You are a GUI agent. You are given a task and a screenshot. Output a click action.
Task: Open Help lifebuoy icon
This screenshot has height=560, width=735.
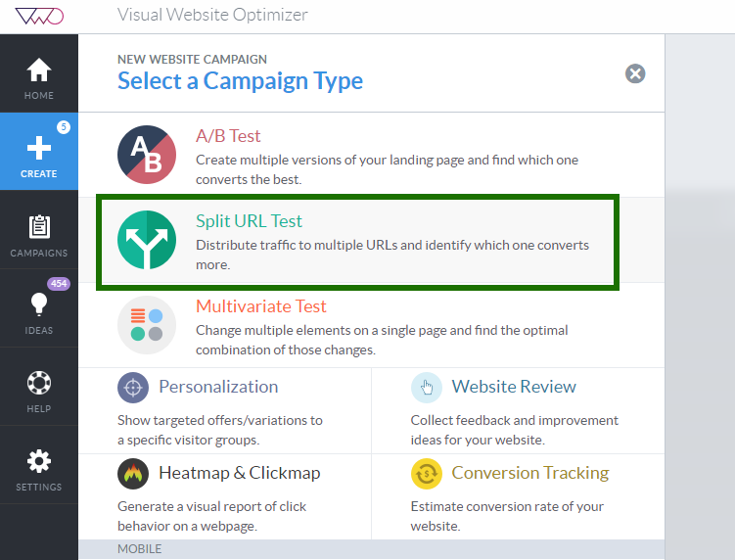tap(39, 384)
